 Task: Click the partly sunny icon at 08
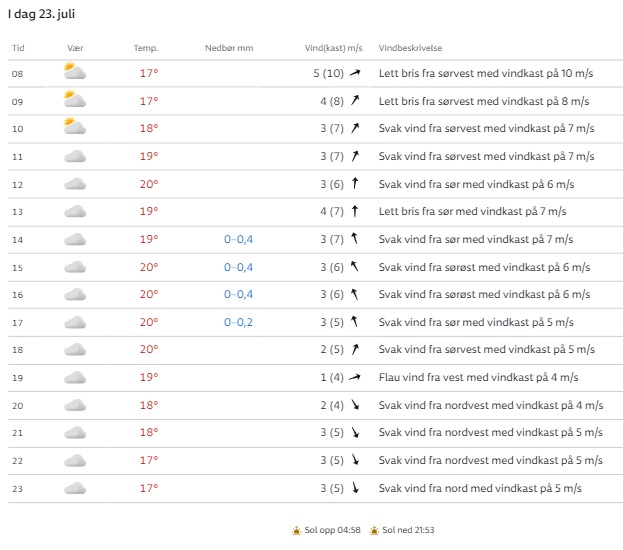point(74,72)
